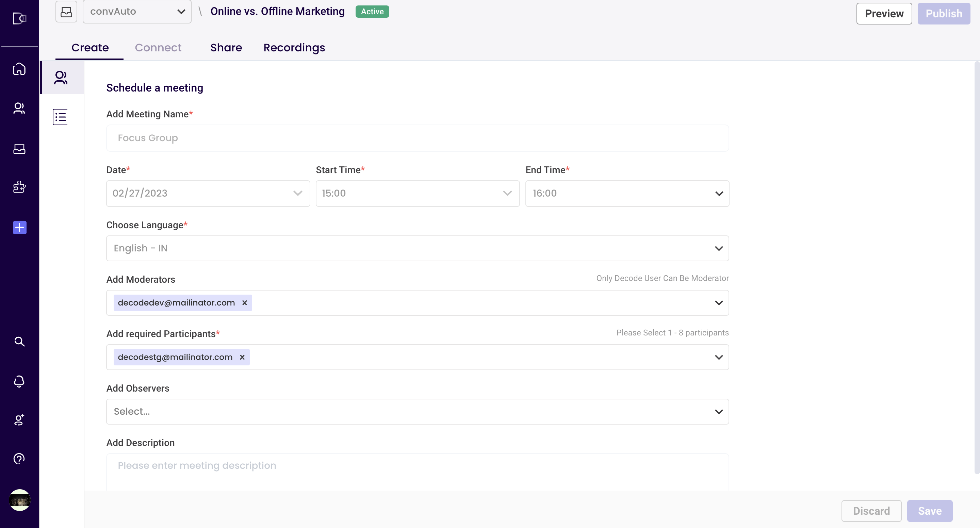
Task: Open the notifications bell icon
Action: click(19, 381)
